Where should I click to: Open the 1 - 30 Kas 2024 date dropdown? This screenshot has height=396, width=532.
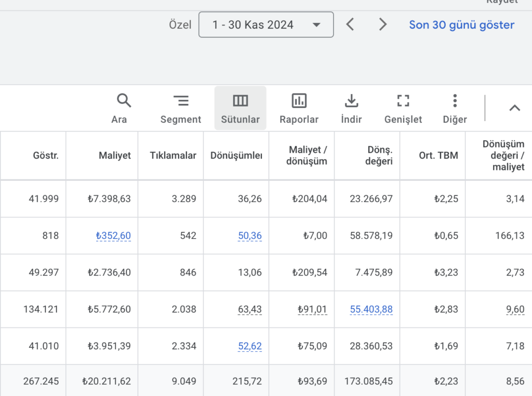(266, 25)
